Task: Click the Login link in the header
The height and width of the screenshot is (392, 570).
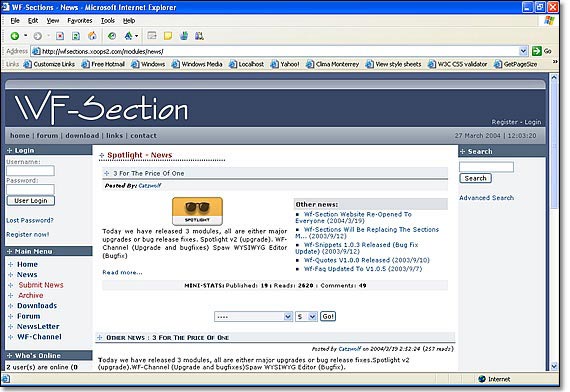Action: (x=533, y=122)
